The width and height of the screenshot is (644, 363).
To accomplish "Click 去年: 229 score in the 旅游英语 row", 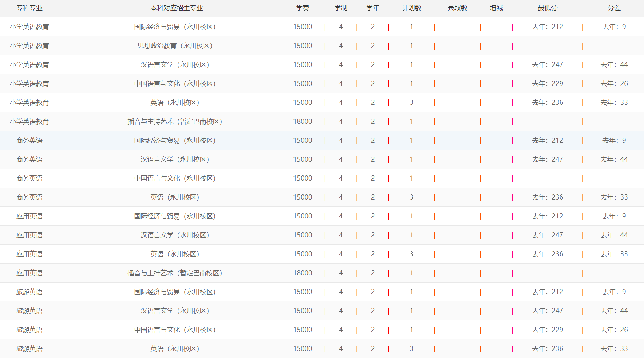I will 548,330.
